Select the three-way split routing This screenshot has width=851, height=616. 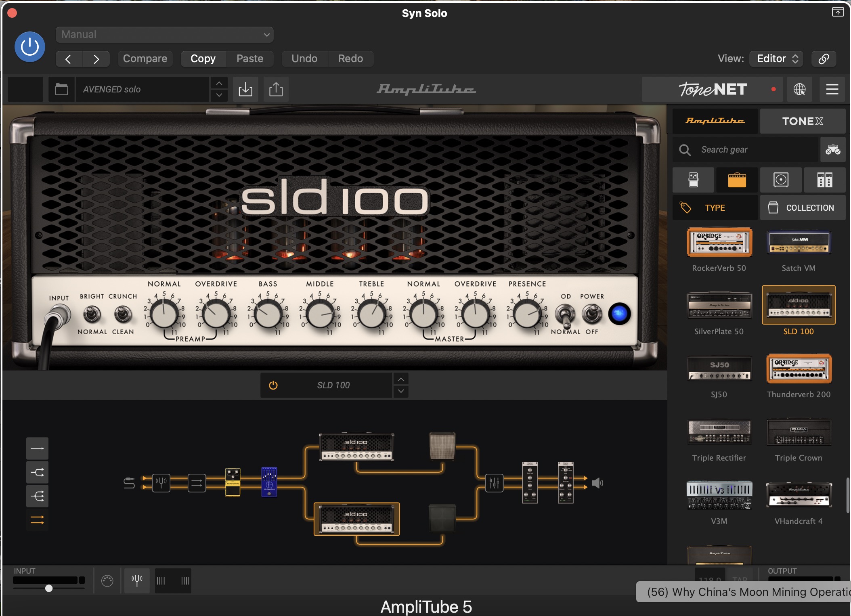coord(37,496)
